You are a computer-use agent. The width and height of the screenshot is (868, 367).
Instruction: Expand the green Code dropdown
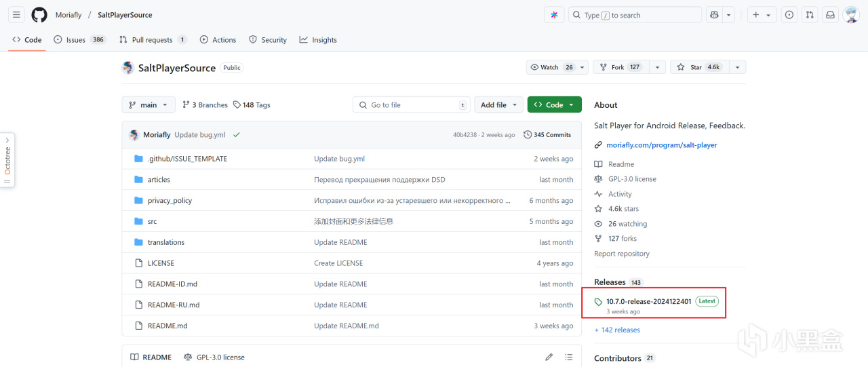pyautogui.click(x=554, y=104)
